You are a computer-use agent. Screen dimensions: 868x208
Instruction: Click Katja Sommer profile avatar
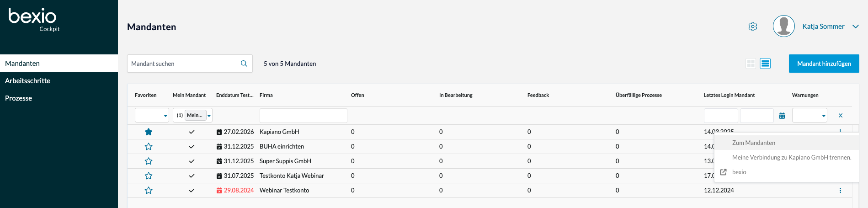point(783,27)
